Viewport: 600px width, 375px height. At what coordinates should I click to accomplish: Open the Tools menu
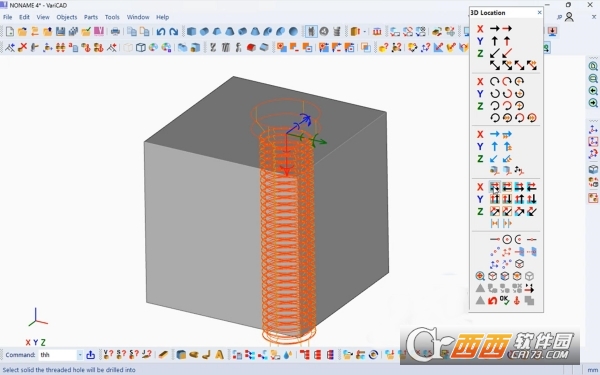[112, 17]
